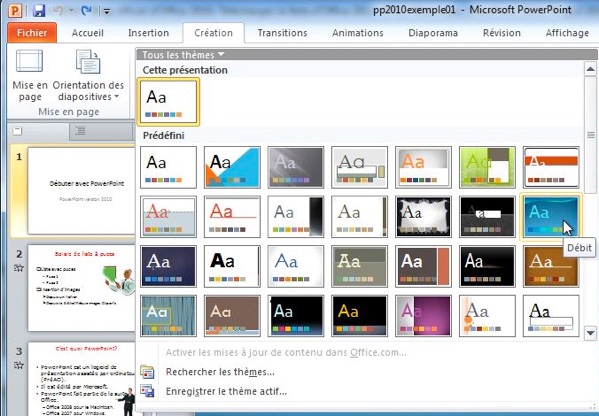Click the Redo arrow icon
This screenshot has width=599, height=416.
click(x=87, y=11)
